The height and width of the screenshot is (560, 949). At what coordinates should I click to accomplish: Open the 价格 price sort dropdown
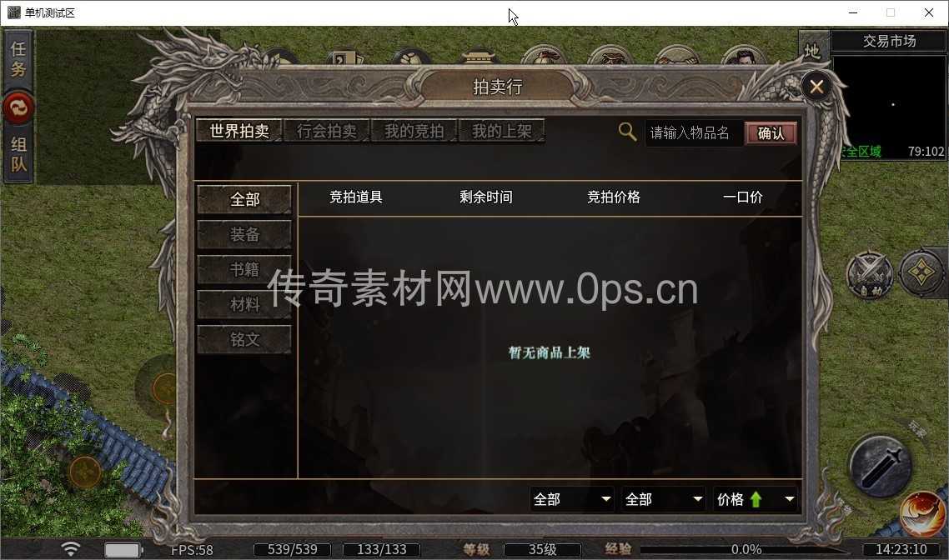[756, 499]
